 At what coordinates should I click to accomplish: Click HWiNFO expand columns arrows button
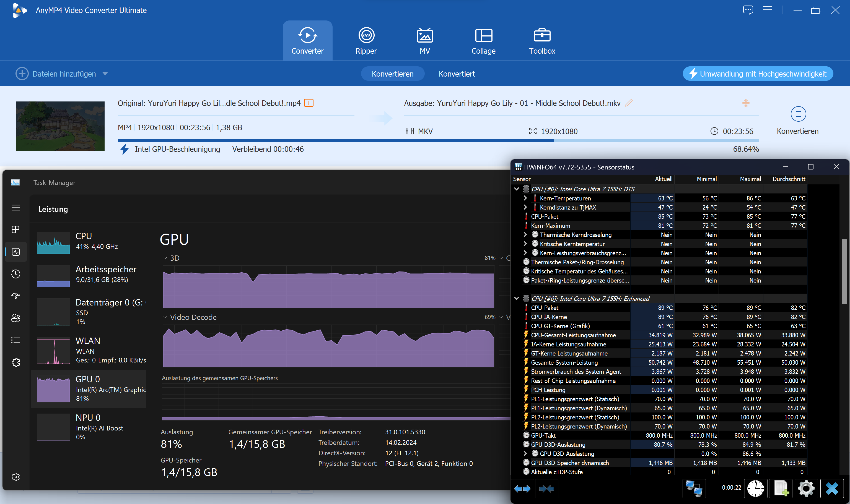coord(522,488)
